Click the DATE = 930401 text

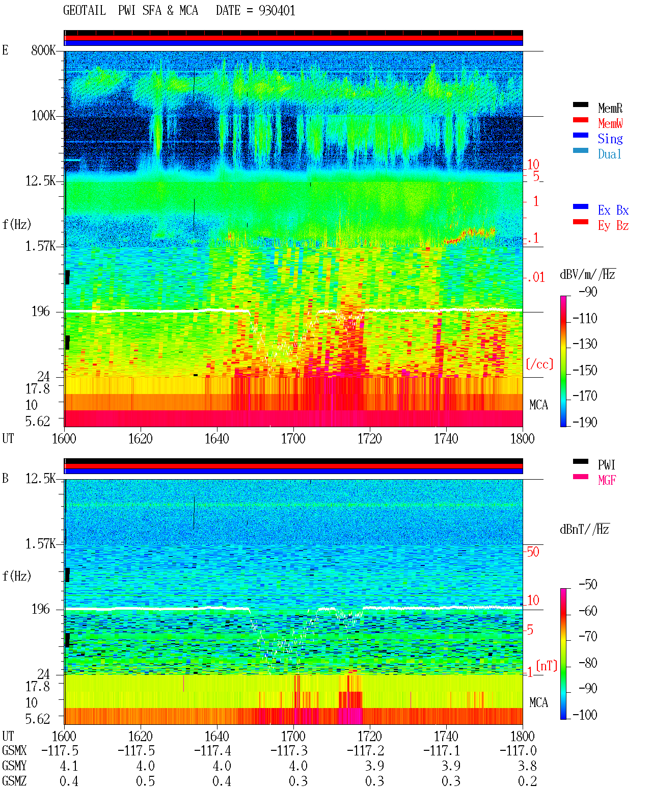255,11
